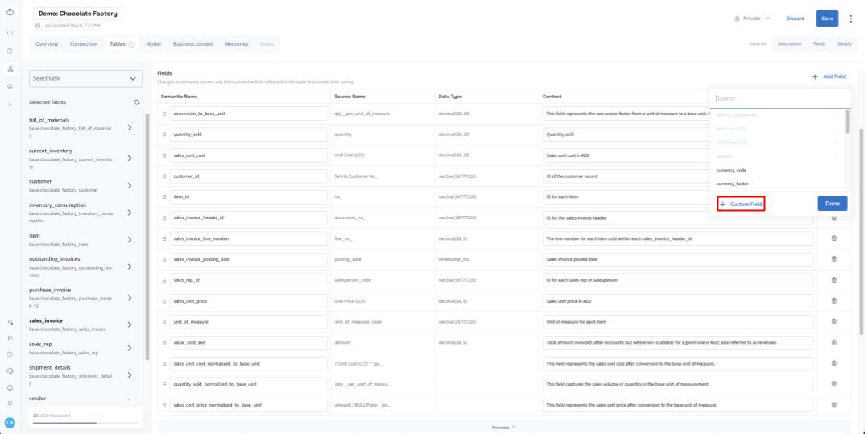
Task: Click the info icon on the Tables tab
Action: (130, 44)
